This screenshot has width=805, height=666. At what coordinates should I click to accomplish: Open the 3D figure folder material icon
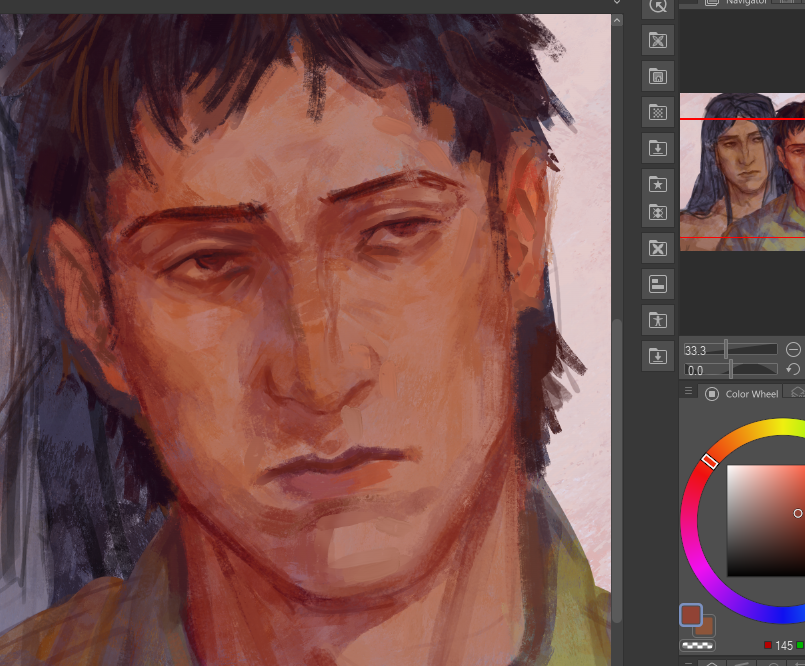pos(658,319)
